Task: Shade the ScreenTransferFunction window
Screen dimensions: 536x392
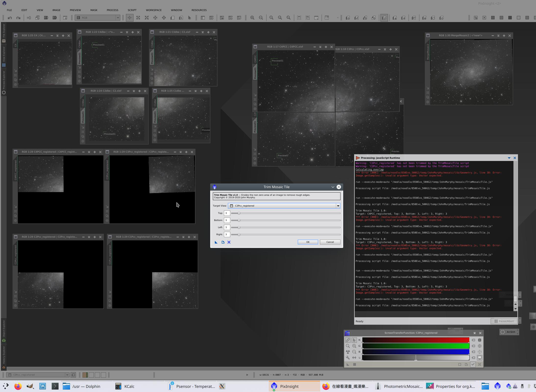Action: pos(475,333)
